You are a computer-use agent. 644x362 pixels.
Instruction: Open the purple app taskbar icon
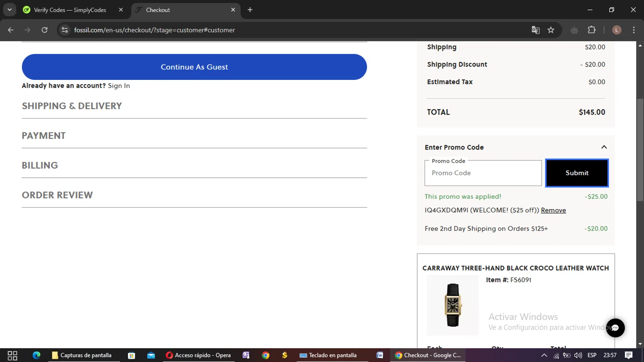pyautogui.click(x=246, y=356)
